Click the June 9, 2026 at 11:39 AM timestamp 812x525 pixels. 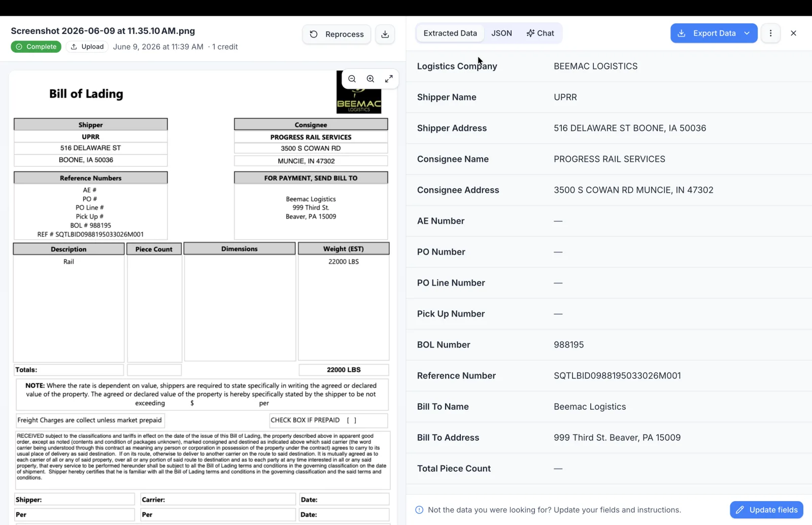158,47
